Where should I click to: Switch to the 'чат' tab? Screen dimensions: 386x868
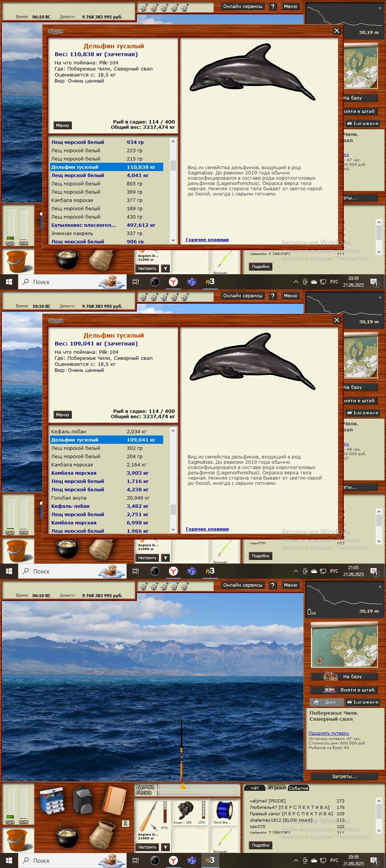(255, 788)
